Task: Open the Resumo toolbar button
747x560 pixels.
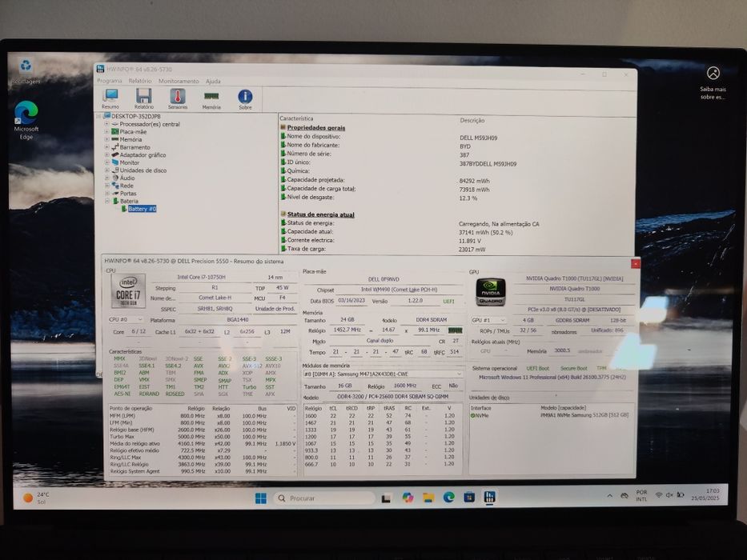Action: click(x=110, y=98)
